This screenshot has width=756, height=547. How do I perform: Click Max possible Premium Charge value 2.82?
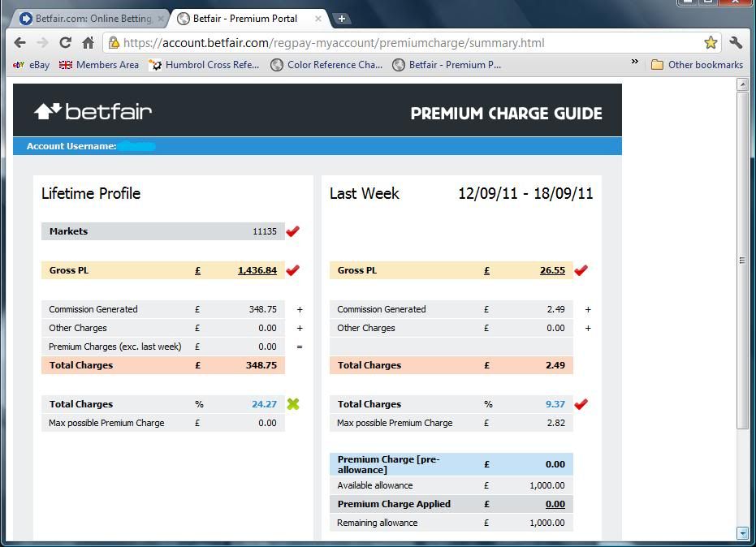click(x=556, y=423)
